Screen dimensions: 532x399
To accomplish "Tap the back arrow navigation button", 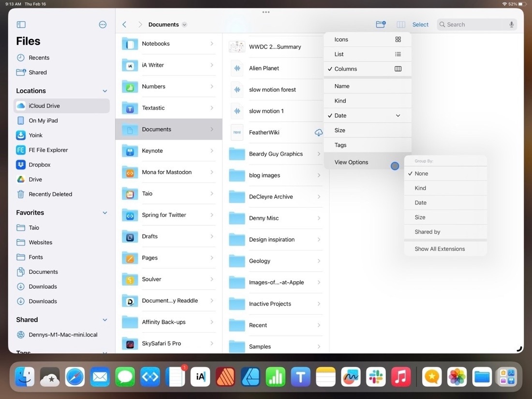I will point(124,24).
